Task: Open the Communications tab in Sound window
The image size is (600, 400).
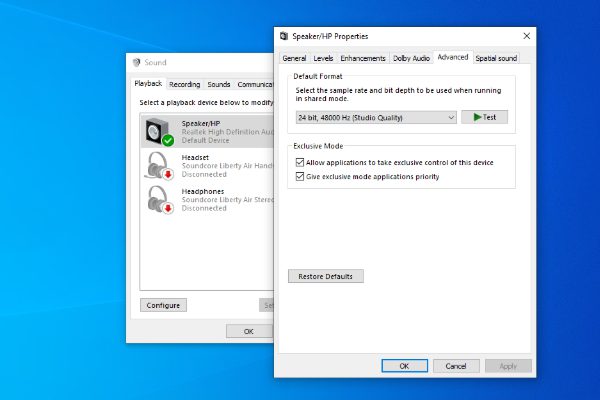Action: [x=254, y=85]
